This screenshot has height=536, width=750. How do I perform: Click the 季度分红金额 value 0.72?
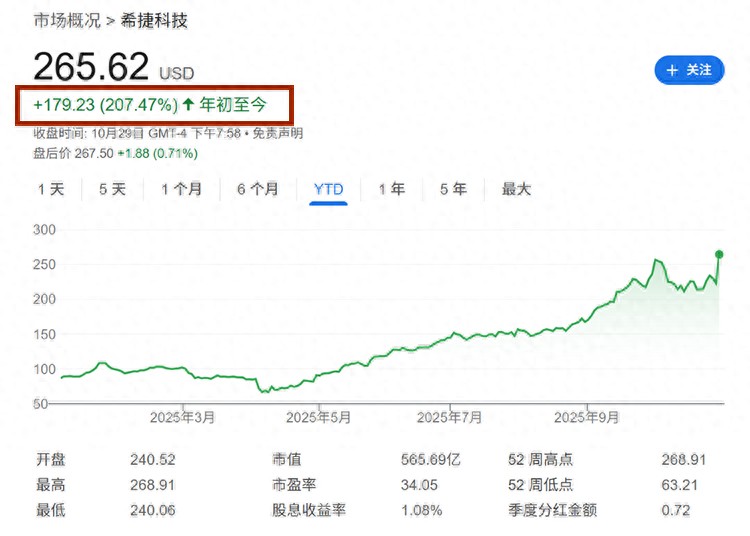676,510
